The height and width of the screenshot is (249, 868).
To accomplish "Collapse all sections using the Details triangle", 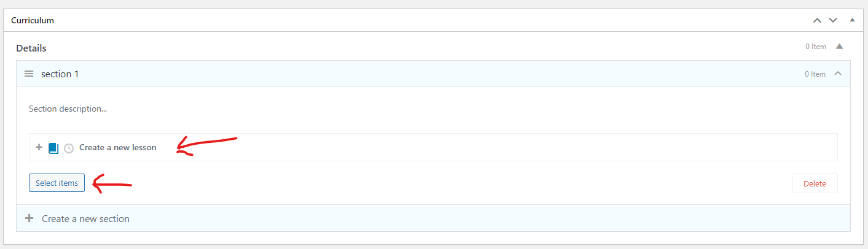I will point(840,47).
